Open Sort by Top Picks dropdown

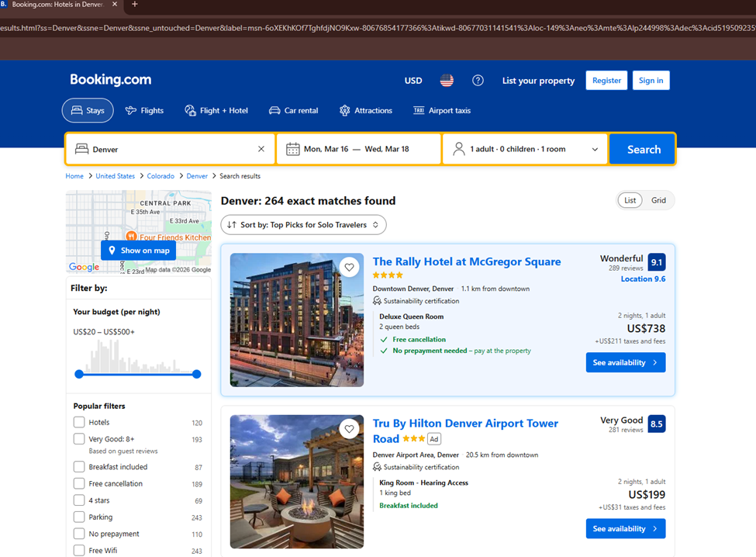coord(303,225)
